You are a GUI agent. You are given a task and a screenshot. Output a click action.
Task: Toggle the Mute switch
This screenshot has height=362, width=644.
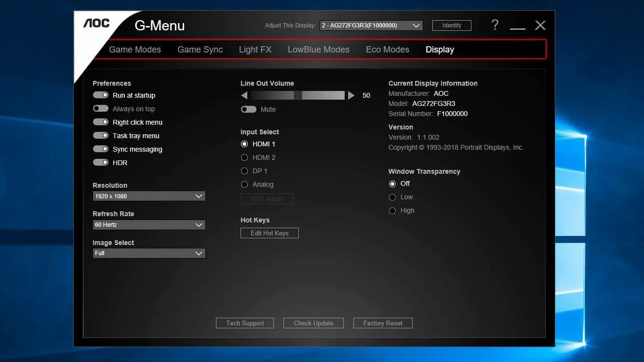click(x=249, y=109)
